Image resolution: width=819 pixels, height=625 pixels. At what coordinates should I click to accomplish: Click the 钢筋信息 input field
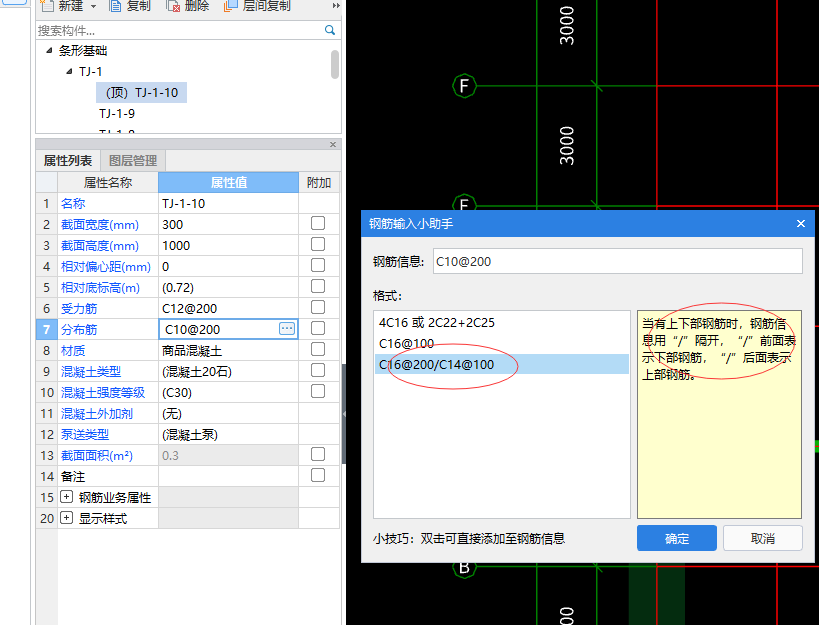[x=617, y=261]
